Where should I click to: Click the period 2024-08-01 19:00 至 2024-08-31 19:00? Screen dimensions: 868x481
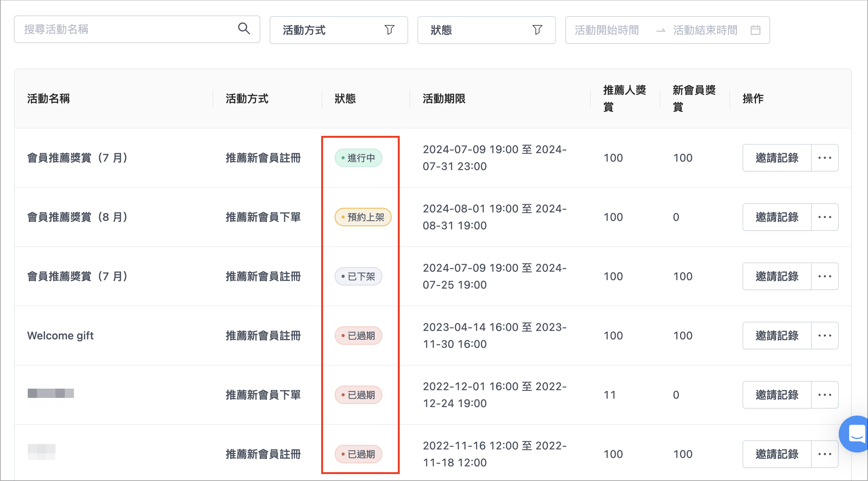(495, 217)
